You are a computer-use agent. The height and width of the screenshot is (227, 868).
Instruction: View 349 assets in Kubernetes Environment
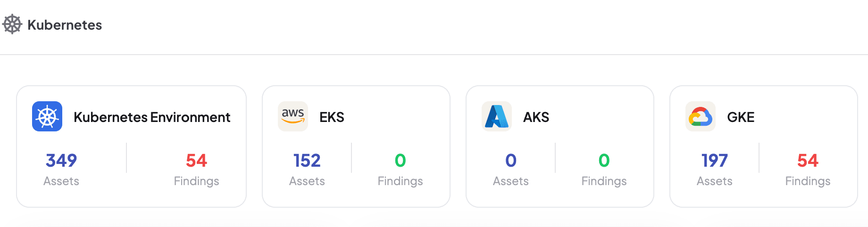coord(61,161)
